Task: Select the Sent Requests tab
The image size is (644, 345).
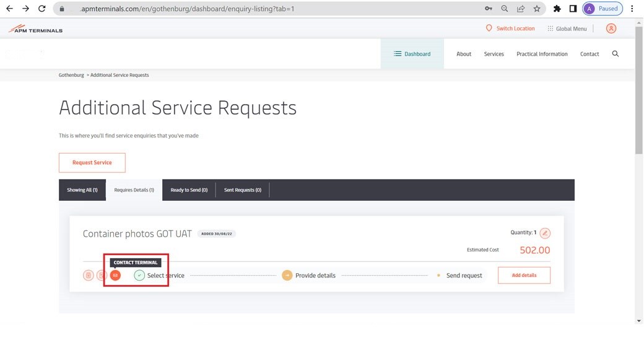Action: (242, 190)
